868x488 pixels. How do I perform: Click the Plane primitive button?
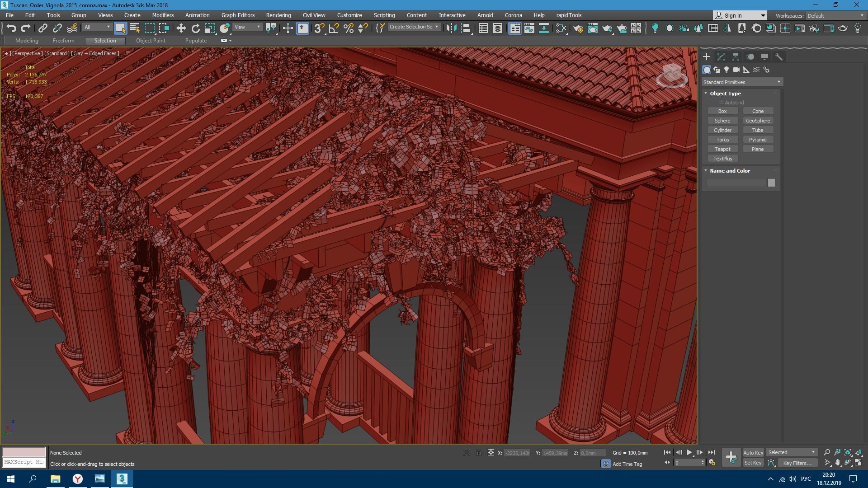coord(758,149)
